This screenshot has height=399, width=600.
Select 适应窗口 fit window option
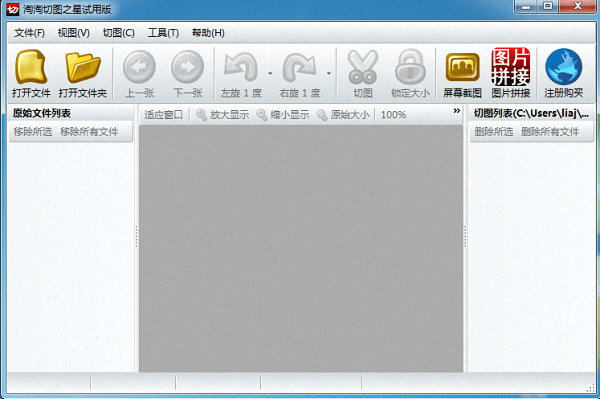click(x=164, y=114)
